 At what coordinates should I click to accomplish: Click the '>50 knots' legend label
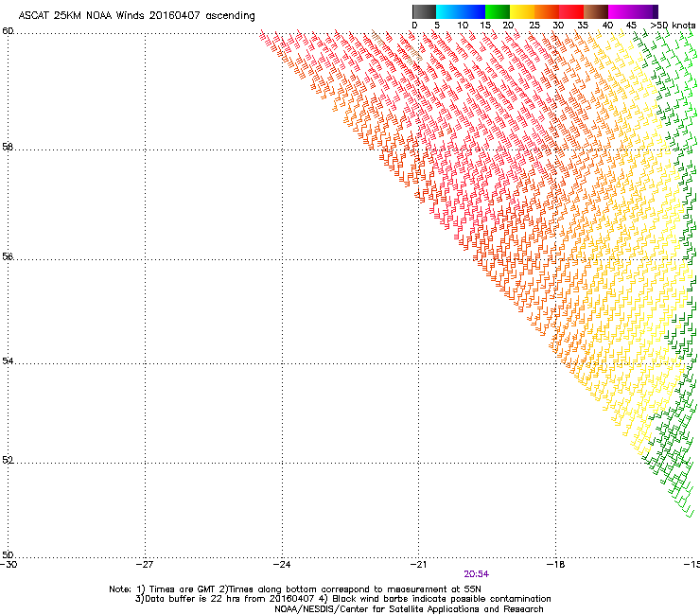(673, 26)
